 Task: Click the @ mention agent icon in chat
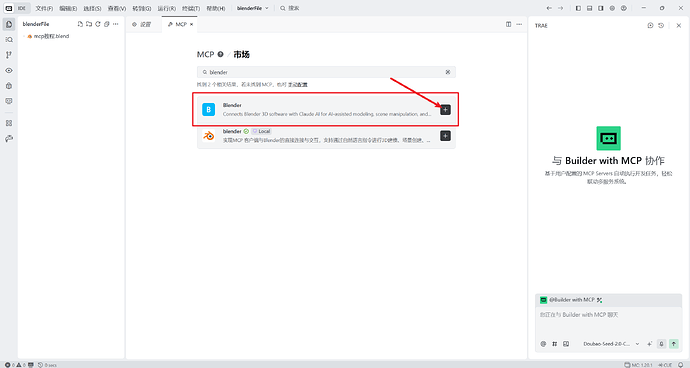point(543,344)
